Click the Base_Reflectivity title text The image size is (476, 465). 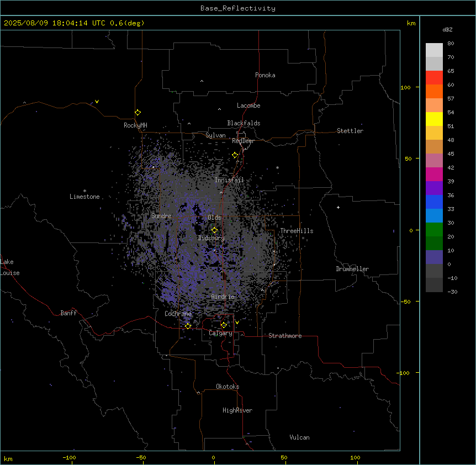coord(238,8)
